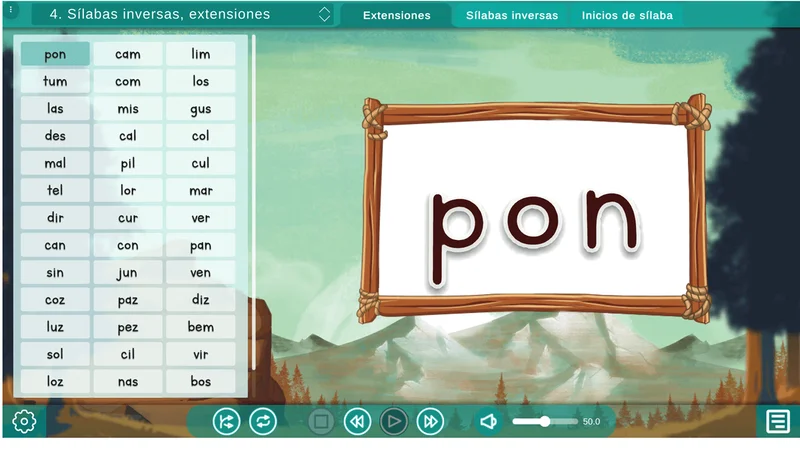800x450 pixels.
Task: Click the fast-forward next syllable button
Action: (x=430, y=421)
